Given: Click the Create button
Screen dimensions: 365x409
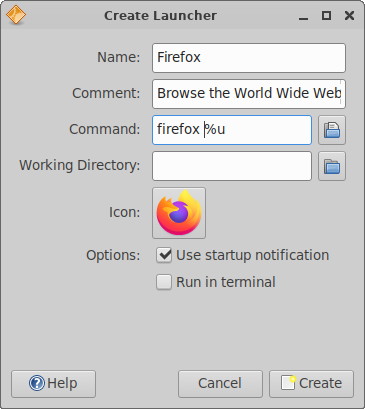Looking at the screenshot, I should [311, 384].
